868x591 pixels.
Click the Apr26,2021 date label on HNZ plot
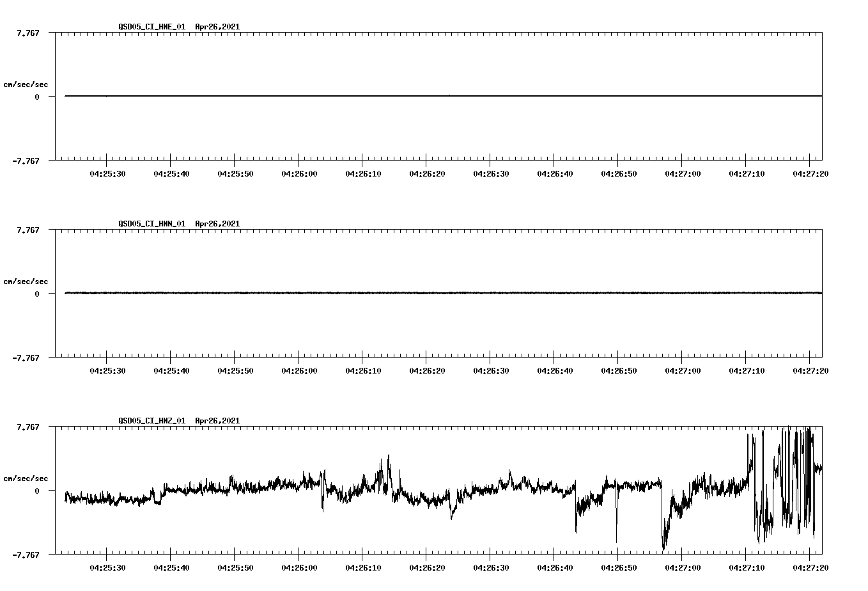click(x=217, y=421)
